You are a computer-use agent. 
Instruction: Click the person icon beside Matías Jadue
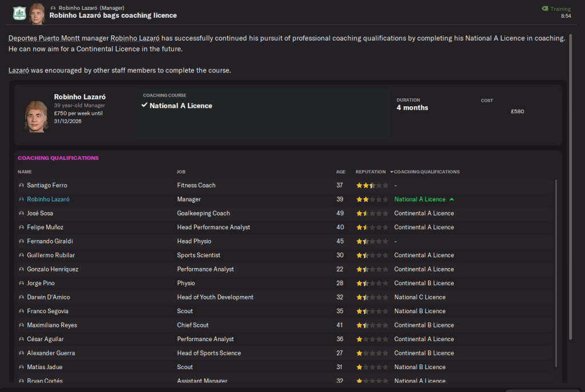pyautogui.click(x=22, y=367)
